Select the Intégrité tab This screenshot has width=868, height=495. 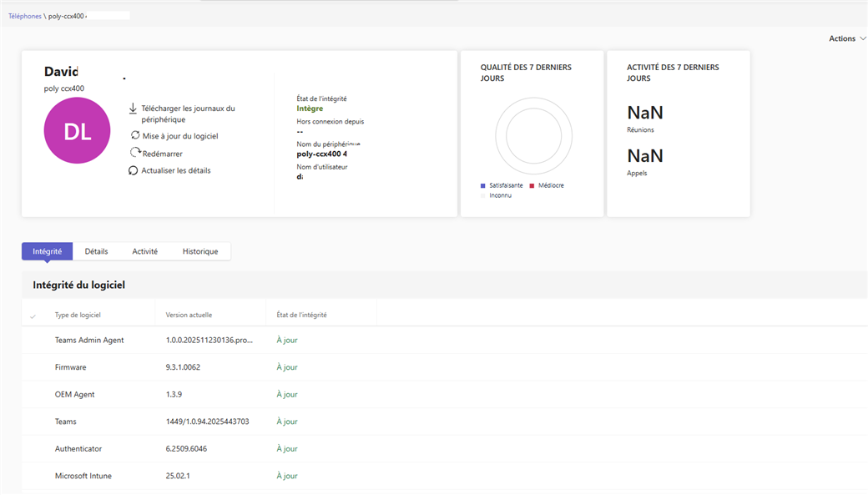[47, 251]
